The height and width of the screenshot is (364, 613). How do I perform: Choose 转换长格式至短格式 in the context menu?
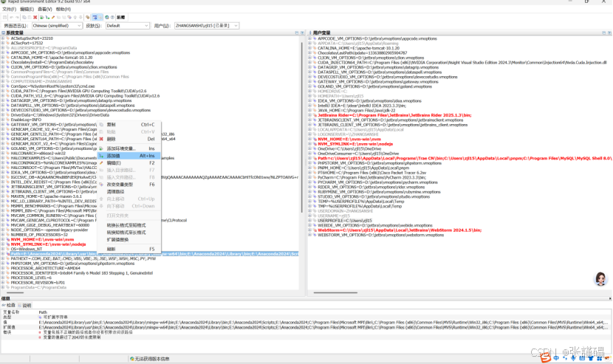(129, 225)
